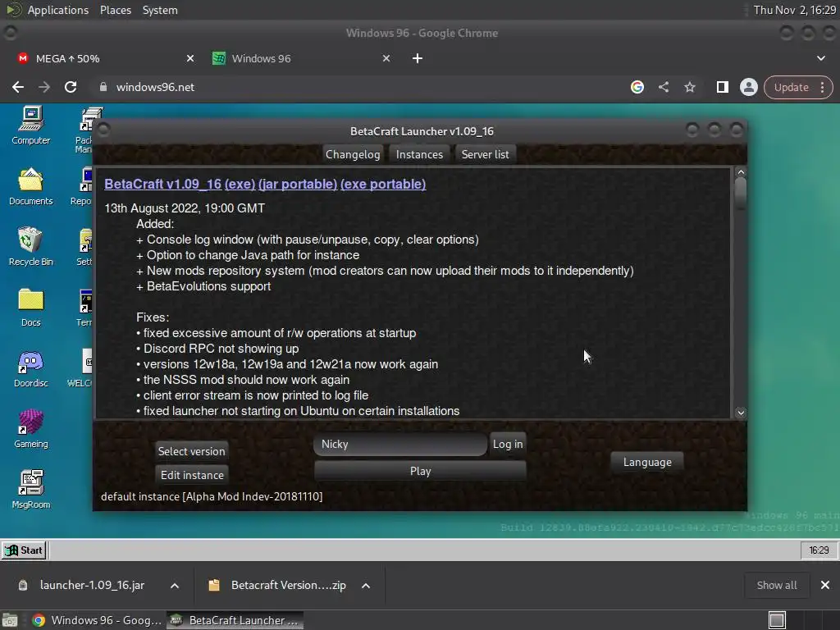The height and width of the screenshot is (630, 840).
Task: Close the downloads bar
Action: tap(825, 585)
